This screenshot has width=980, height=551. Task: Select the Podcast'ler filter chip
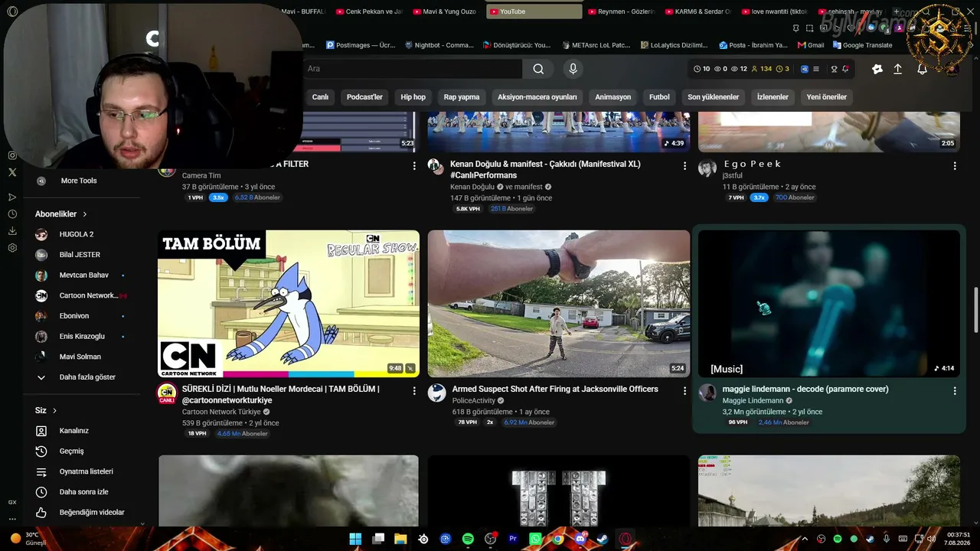[364, 97]
